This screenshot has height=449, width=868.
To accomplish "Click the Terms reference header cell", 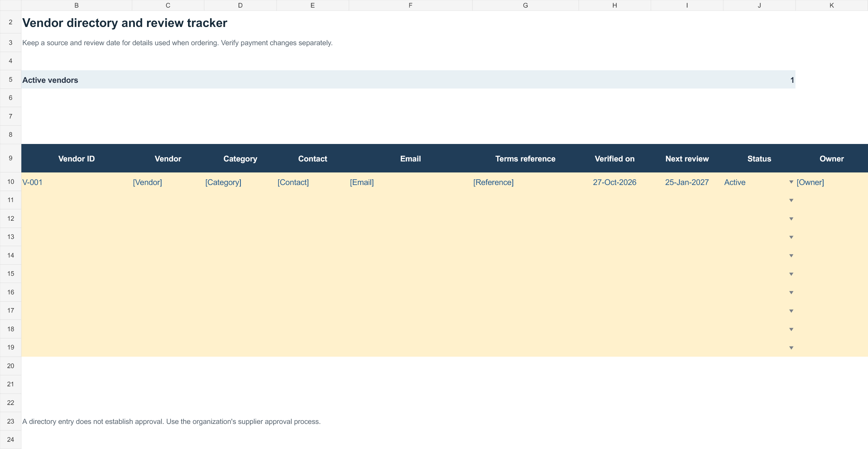I will pyautogui.click(x=525, y=158).
